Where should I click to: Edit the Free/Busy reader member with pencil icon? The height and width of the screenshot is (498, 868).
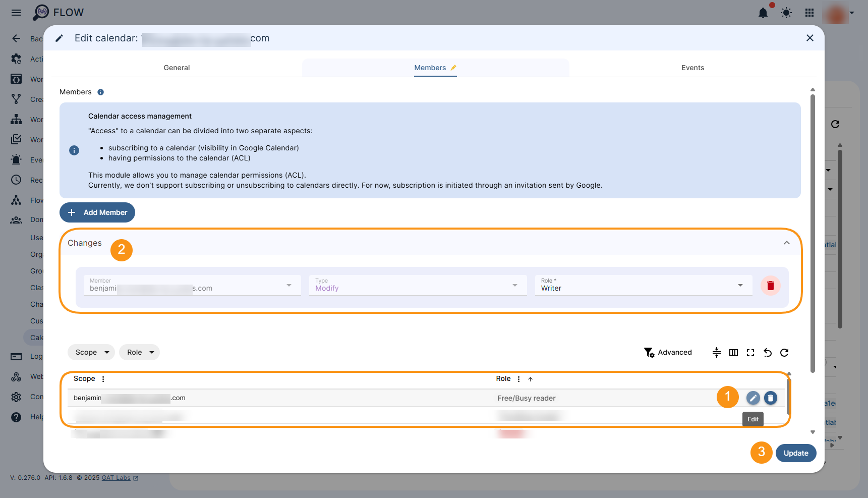coord(753,398)
